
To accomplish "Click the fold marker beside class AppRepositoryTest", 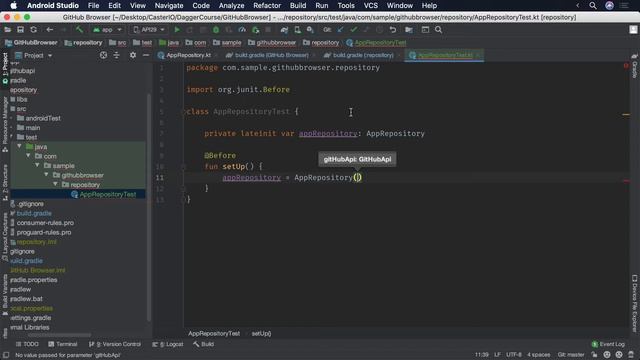I will tap(184, 111).
